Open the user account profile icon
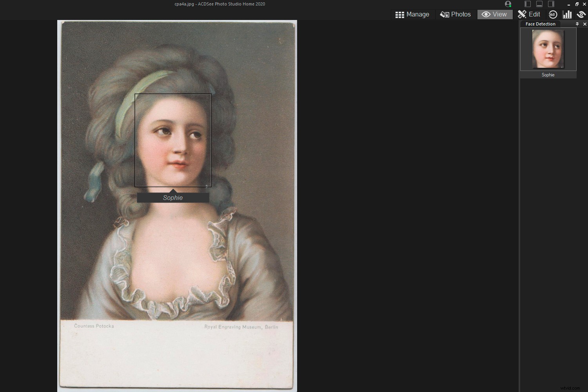The height and width of the screenshot is (392, 588). (508, 4)
